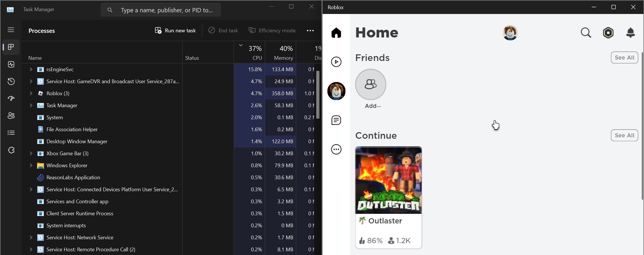This screenshot has width=644, height=255.
Task: Open Roblox chat sidebar icon
Action: [336, 120]
